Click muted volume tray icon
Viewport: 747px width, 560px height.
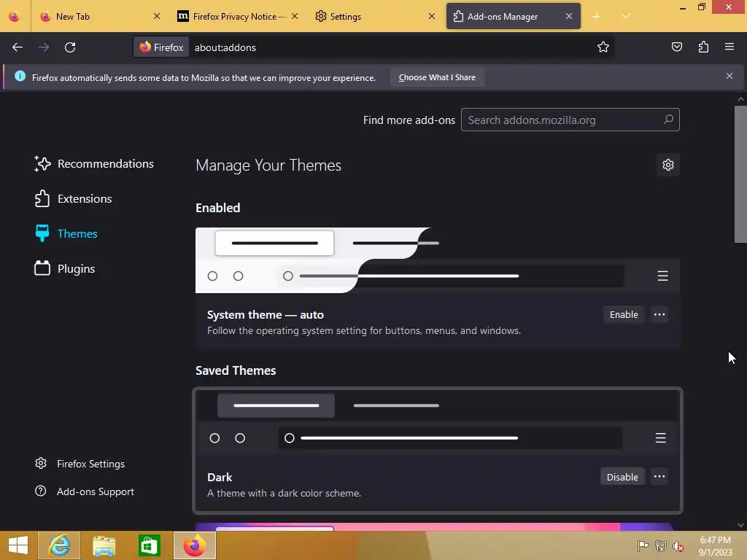coord(678,545)
